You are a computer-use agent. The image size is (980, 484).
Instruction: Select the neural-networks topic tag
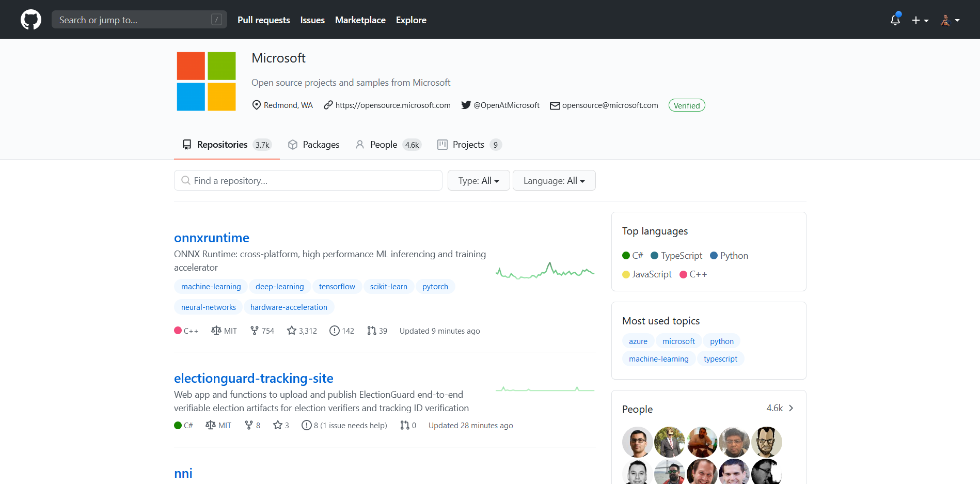point(209,307)
